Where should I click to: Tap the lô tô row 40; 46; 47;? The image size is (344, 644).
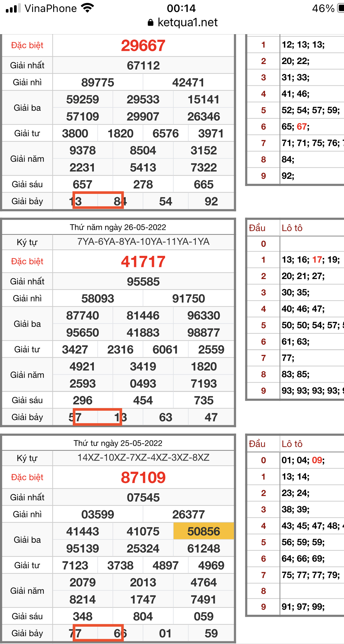tap(303, 309)
